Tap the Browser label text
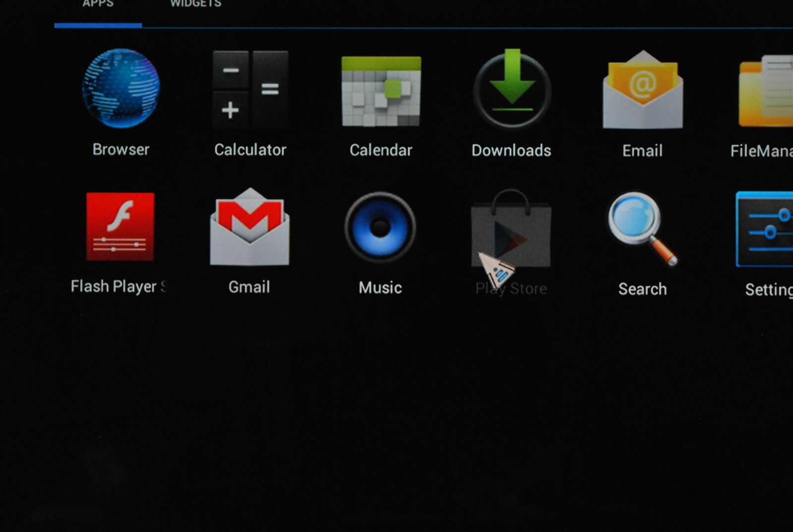Image resolution: width=793 pixels, height=532 pixels. 121,150
